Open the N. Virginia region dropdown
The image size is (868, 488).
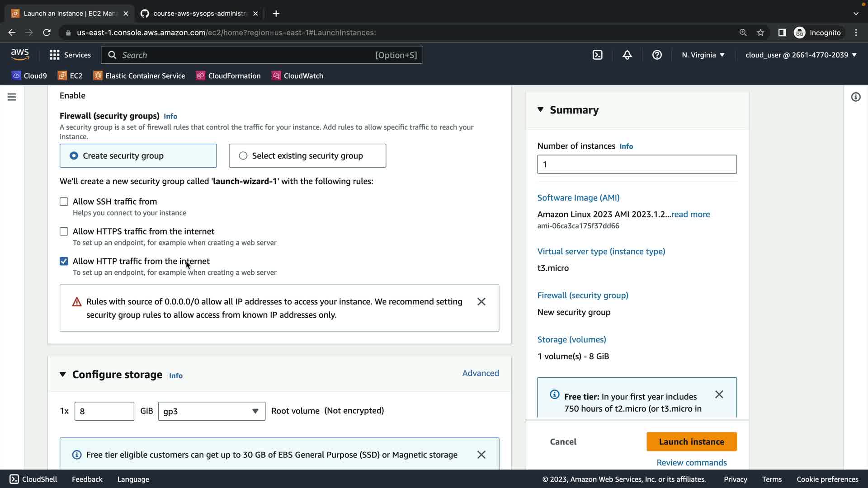[703, 55]
